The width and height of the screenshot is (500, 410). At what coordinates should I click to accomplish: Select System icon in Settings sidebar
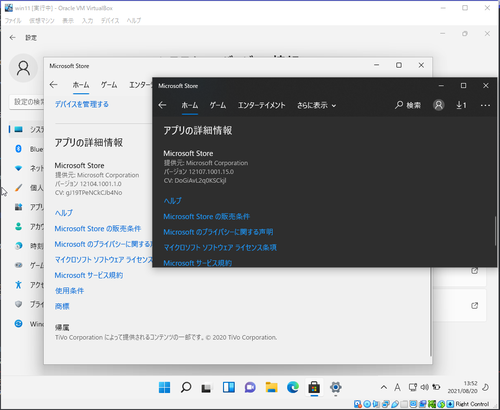tap(19, 129)
